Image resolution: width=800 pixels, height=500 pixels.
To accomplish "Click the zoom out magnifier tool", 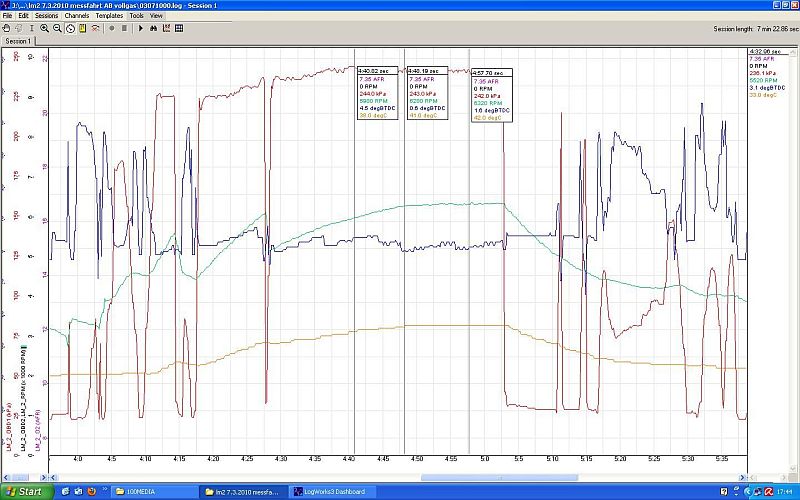I will click(57, 29).
